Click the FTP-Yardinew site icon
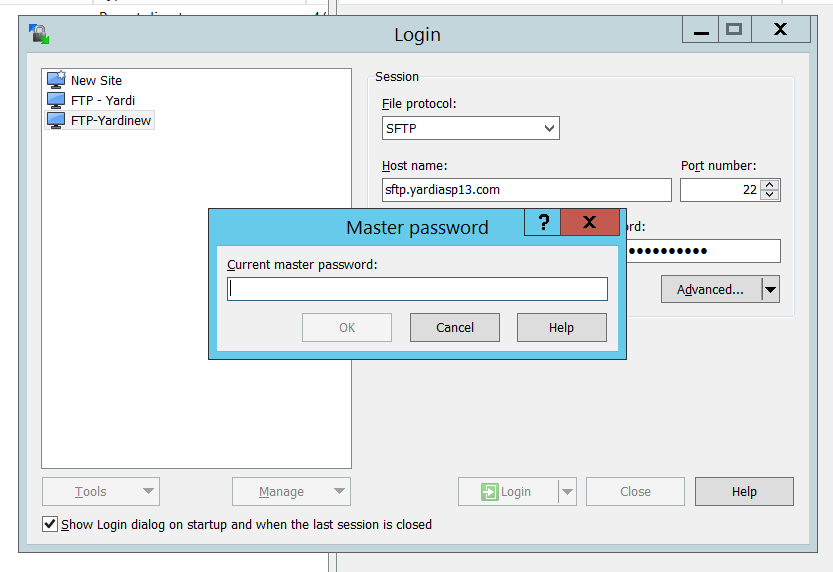Viewport: 833px width, 572px height. coord(56,120)
